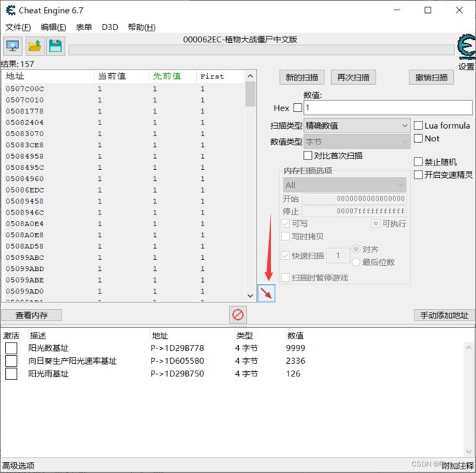Start a 新的扫描 new scan
The width and height of the screenshot is (476, 473).
pos(302,78)
